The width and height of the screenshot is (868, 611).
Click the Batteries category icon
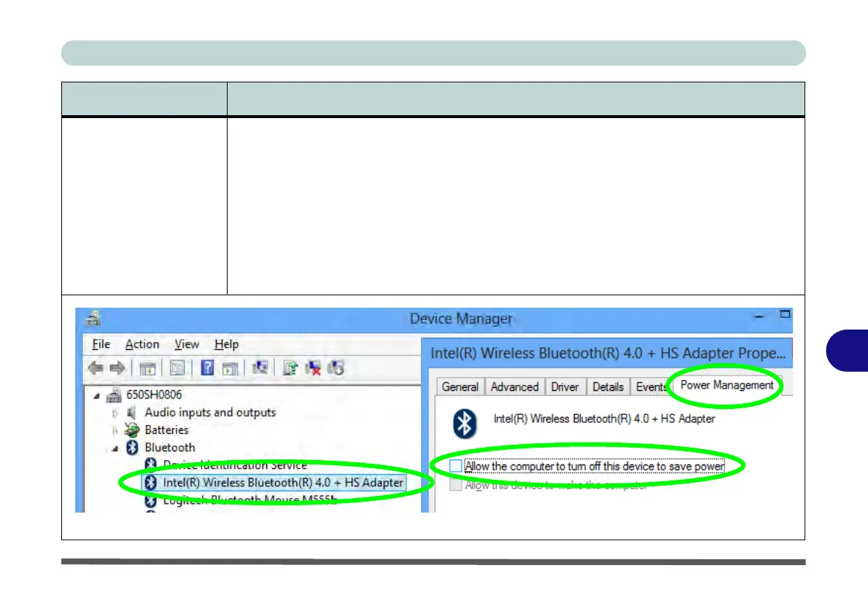coord(132,430)
